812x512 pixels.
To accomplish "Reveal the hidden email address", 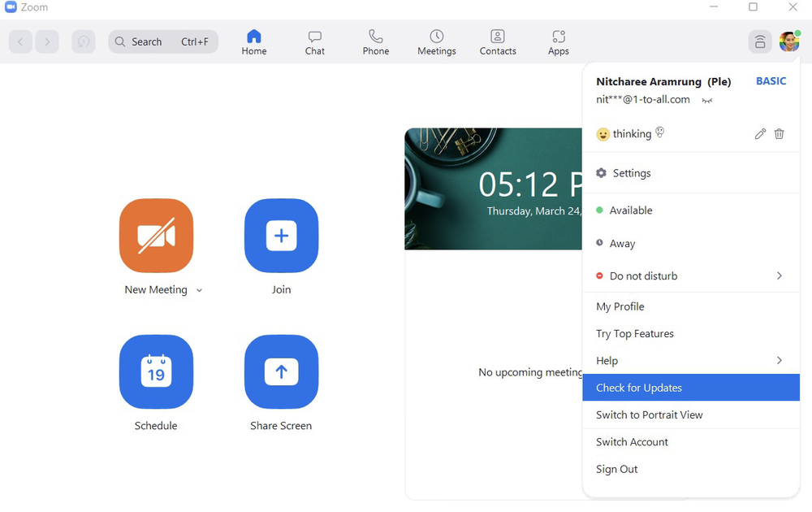I will [707, 100].
